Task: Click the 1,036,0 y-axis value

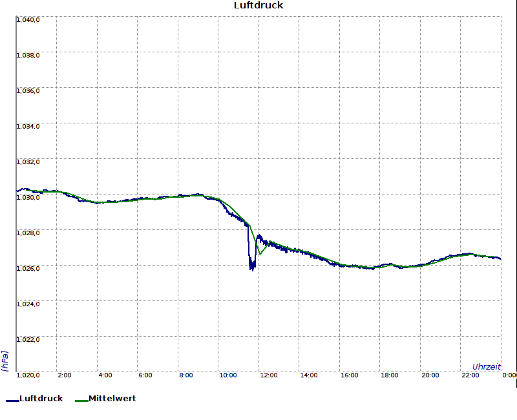Action: pyautogui.click(x=28, y=91)
